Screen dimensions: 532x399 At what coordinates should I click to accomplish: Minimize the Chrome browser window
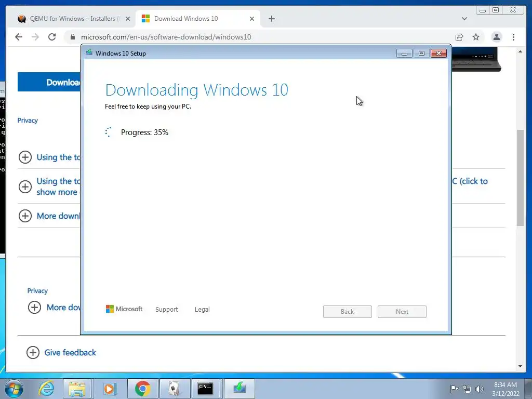[483, 10]
